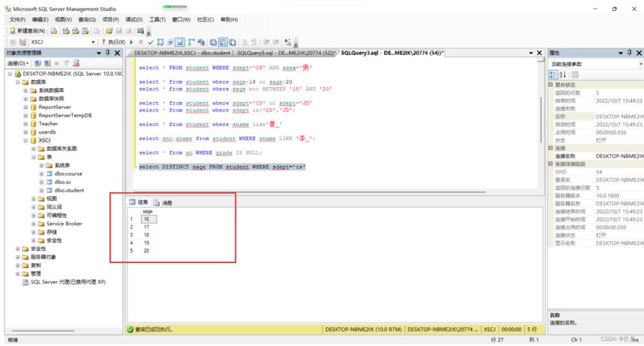
Task: Open the XSCJ database dropdown
Action: (x=93, y=42)
